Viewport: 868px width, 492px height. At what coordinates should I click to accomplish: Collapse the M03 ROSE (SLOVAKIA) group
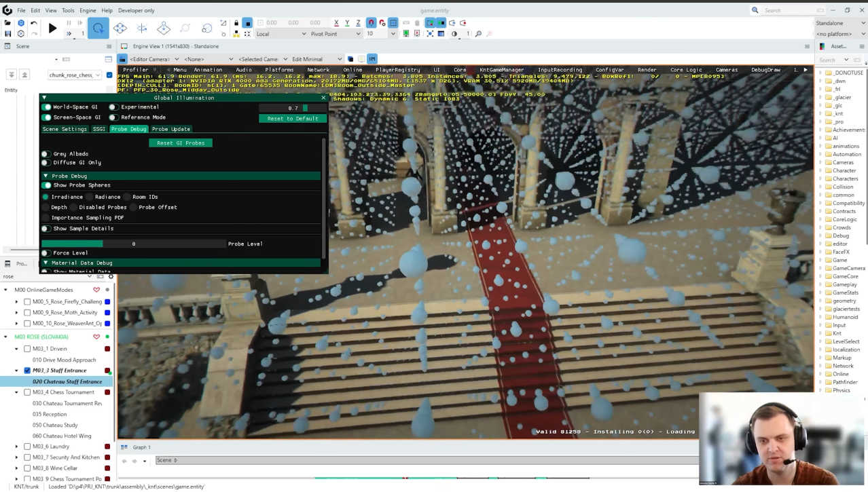click(x=6, y=337)
